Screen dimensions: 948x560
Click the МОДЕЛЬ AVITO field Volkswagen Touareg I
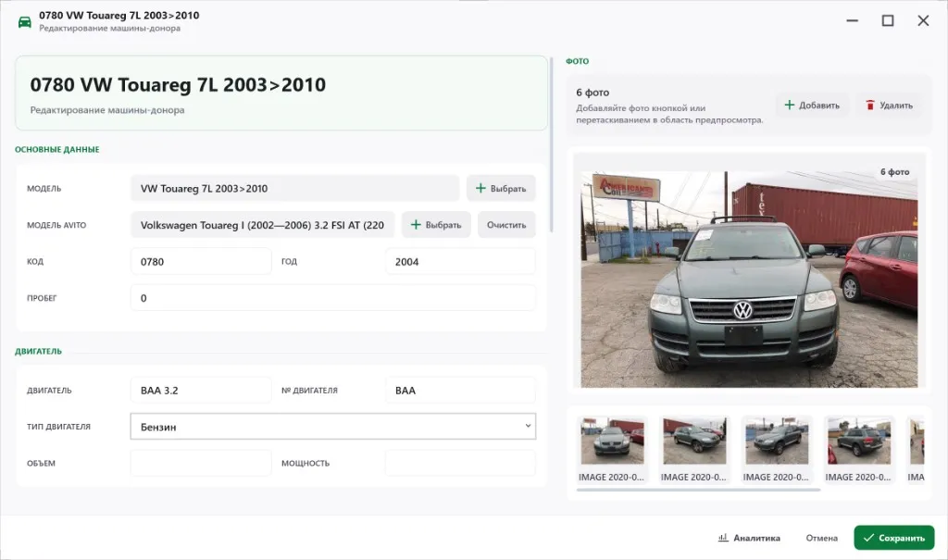tap(262, 224)
